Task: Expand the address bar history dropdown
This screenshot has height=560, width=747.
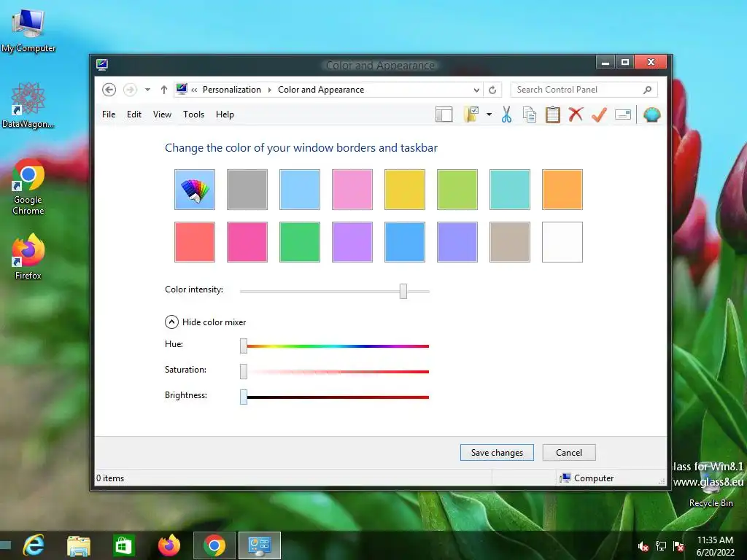Action: (x=476, y=90)
